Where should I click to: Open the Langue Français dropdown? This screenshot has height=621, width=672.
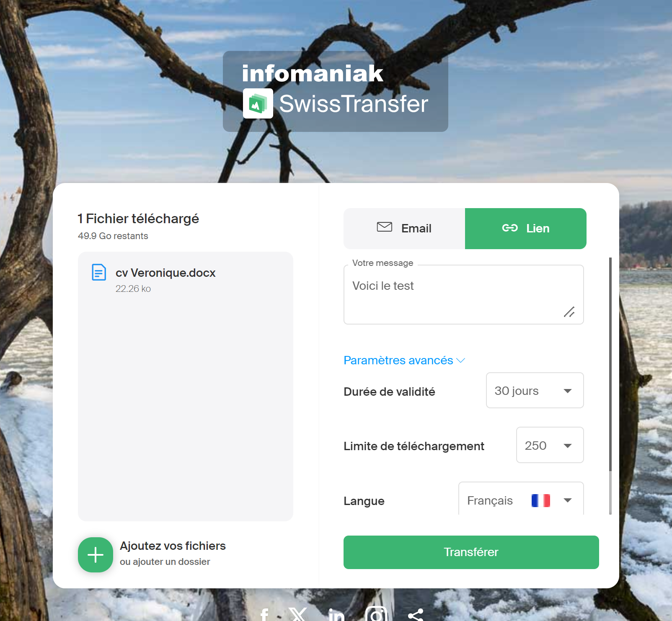tap(521, 499)
